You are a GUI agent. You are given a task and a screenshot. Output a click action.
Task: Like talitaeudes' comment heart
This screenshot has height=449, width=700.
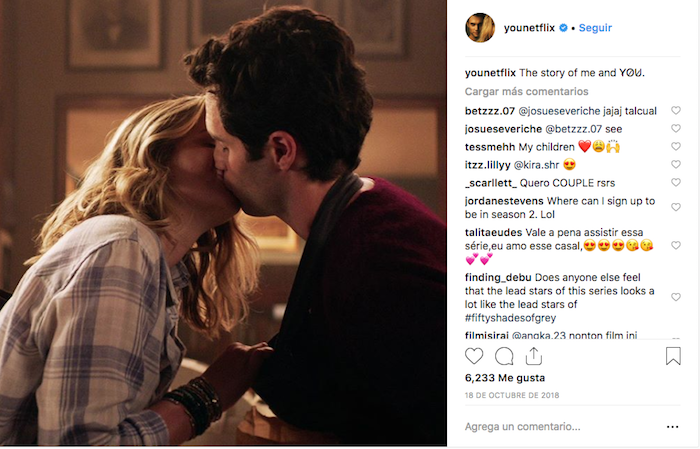tap(676, 245)
